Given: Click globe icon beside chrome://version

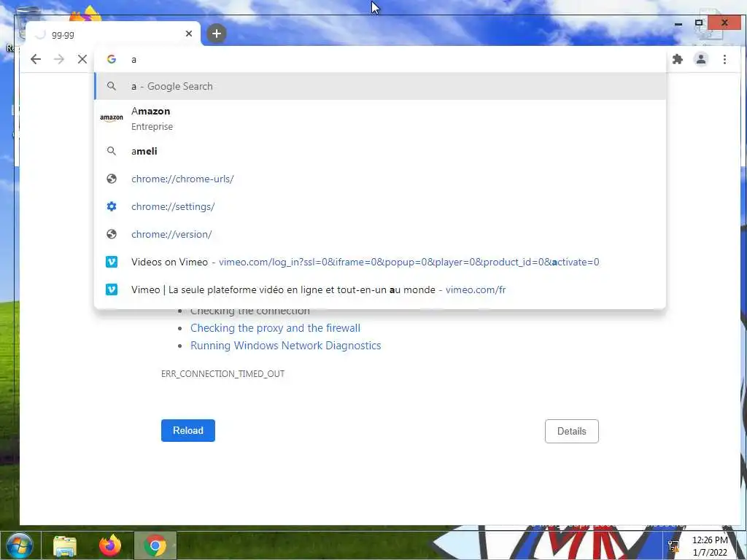Looking at the screenshot, I should pyautogui.click(x=112, y=234).
